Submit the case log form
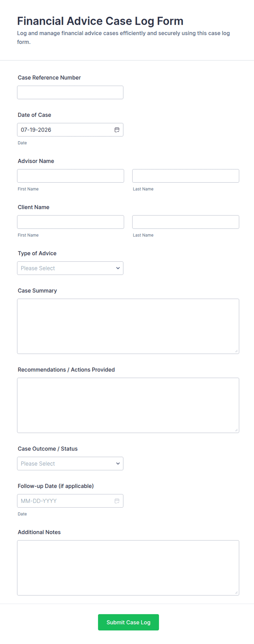 click(x=128, y=622)
